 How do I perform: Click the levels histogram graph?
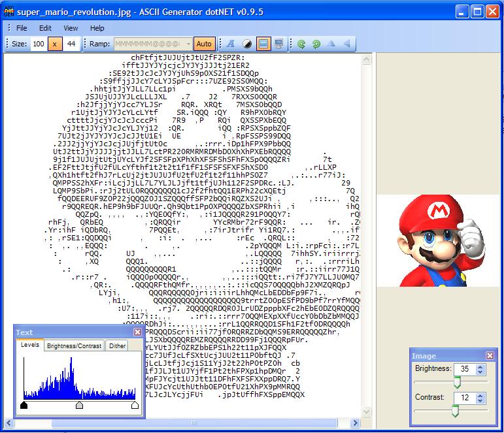[79, 378]
